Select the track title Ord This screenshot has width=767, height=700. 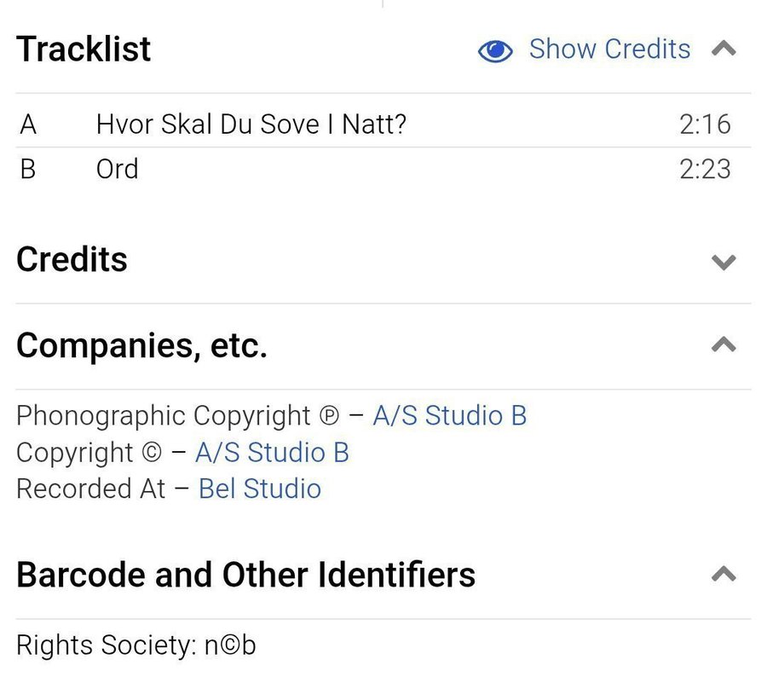click(x=117, y=169)
